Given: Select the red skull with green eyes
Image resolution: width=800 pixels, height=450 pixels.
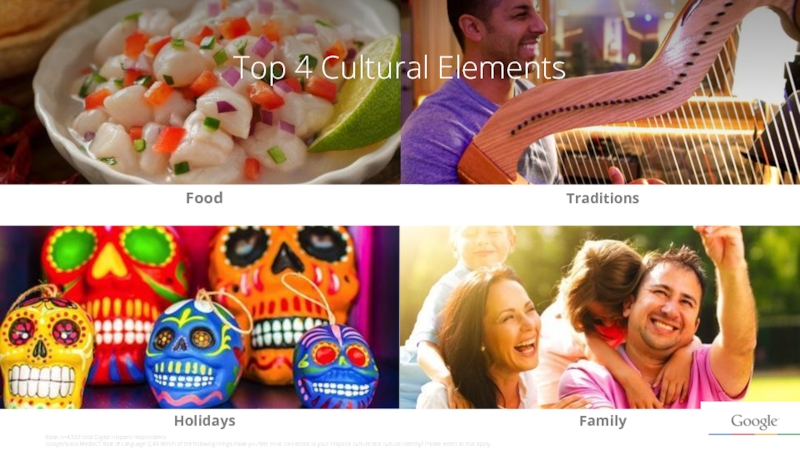Looking at the screenshot, I should pos(115,286).
